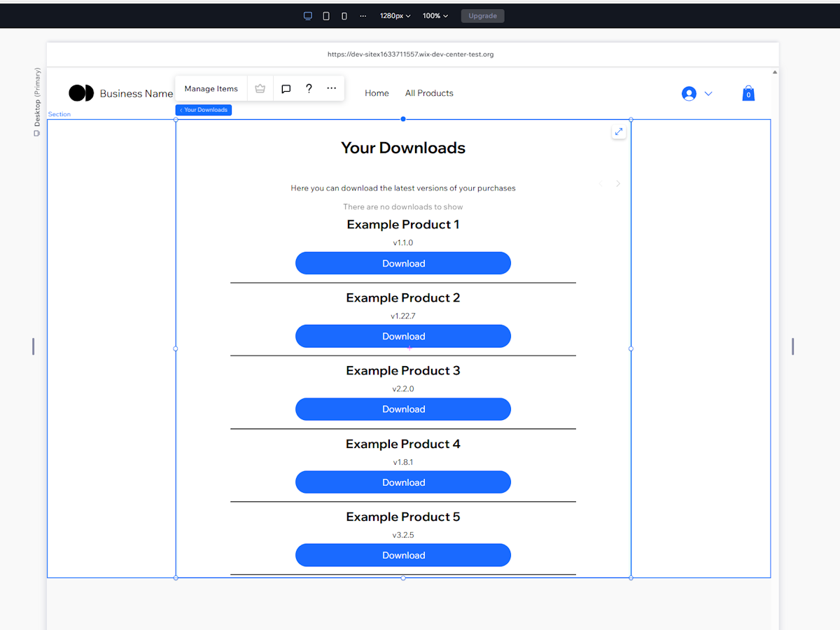Click the Your Downloads breadcrumb label
The height and width of the screenshot is (630, 840).
click(204, 110)
